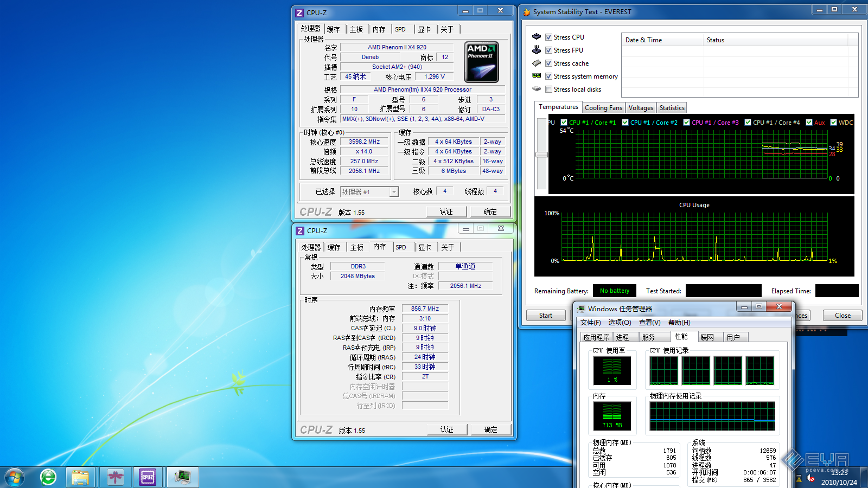Screen dimensions: 868x488
Task: Toggle Stress cache checkbox
Action: coord(548,63)
